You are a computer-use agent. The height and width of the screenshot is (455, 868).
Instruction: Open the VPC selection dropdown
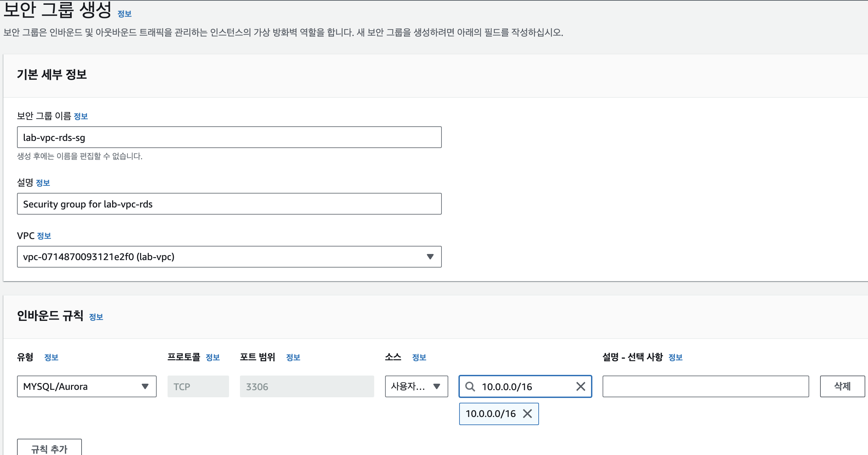(x=229, y=257)
